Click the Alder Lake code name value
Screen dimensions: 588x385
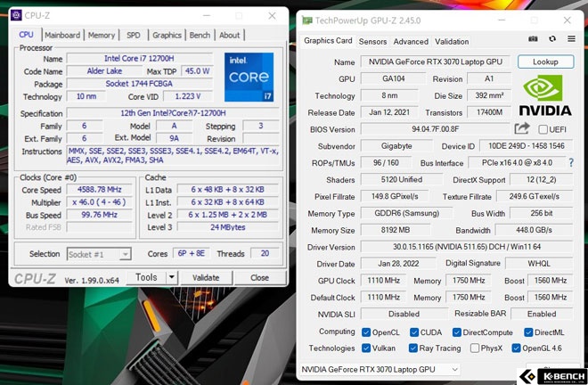coord(104,71)
